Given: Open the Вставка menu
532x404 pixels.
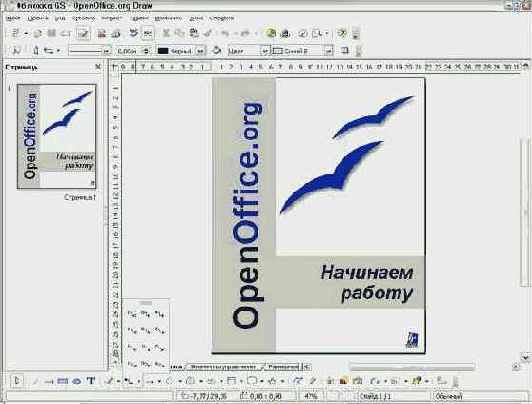Looking at the screenshot, I should 83,18.
